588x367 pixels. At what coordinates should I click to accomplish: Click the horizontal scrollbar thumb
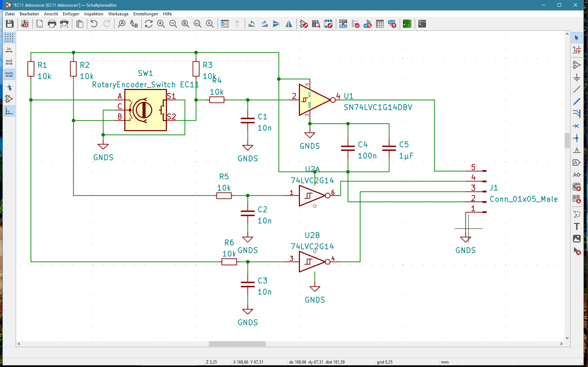point(237,344)
